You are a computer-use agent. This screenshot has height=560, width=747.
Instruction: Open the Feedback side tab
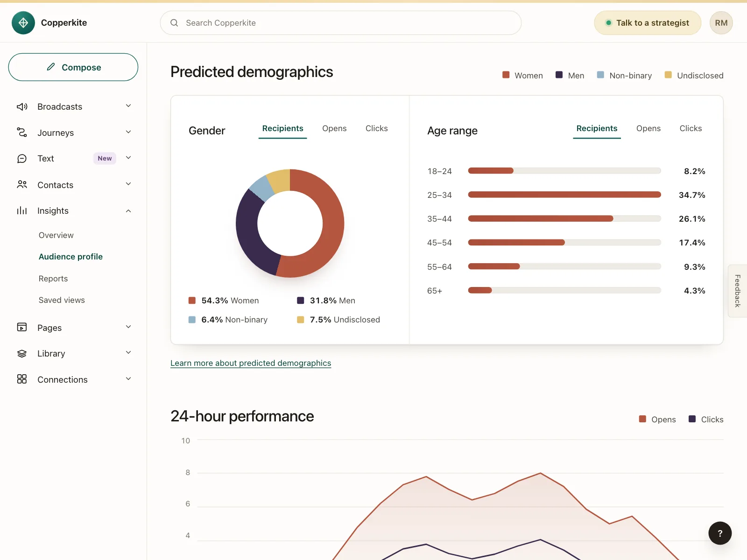738,291
